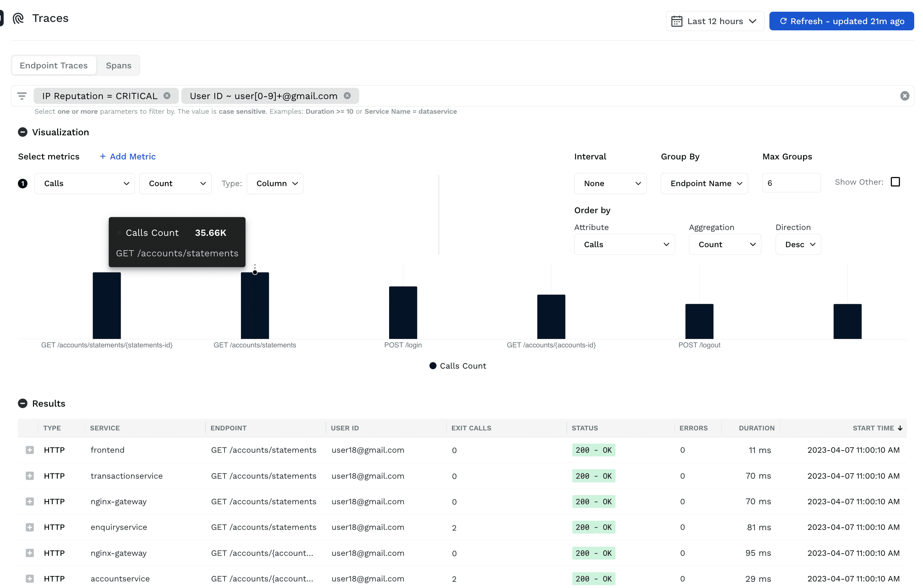Click the calendar icon in time range selector

pyautogui.click(x=677, y=21)
